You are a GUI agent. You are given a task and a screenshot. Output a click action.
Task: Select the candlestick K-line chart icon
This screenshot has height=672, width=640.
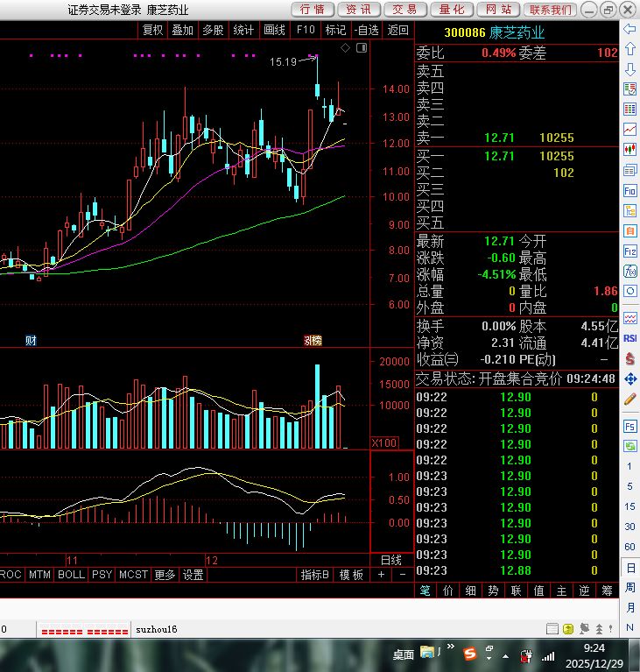click(629, 150)
